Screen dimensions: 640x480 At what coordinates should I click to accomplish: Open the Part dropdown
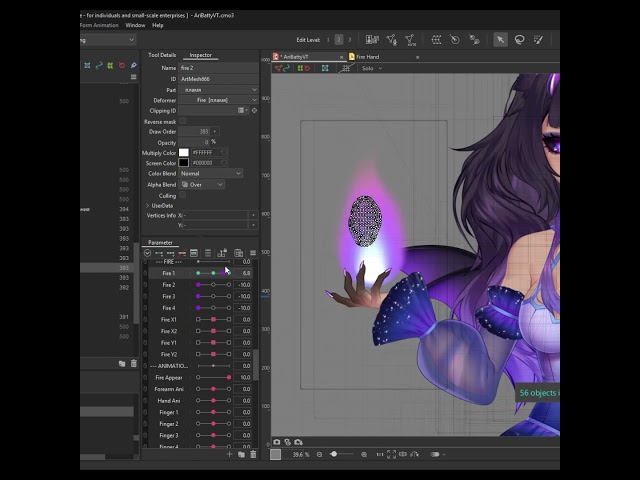coord(218,89)
